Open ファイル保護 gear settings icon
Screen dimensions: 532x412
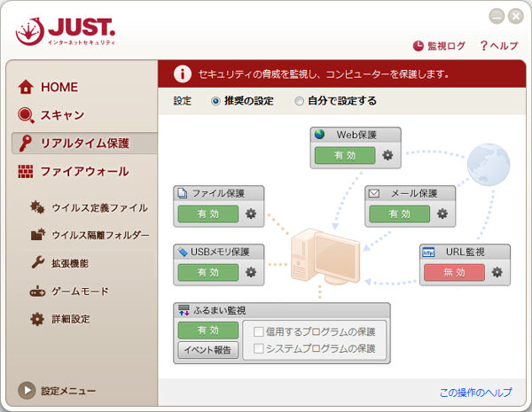coord(251,214)
